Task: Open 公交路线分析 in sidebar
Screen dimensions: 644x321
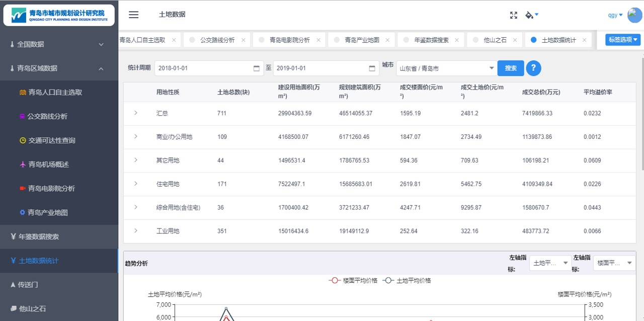Action: pyautogui.click(x=59, y=116)
